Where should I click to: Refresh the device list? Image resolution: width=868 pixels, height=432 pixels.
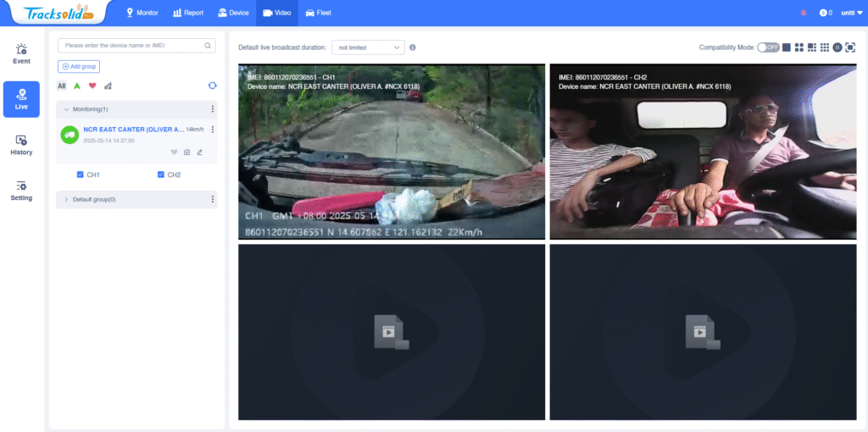click(212, 86)
